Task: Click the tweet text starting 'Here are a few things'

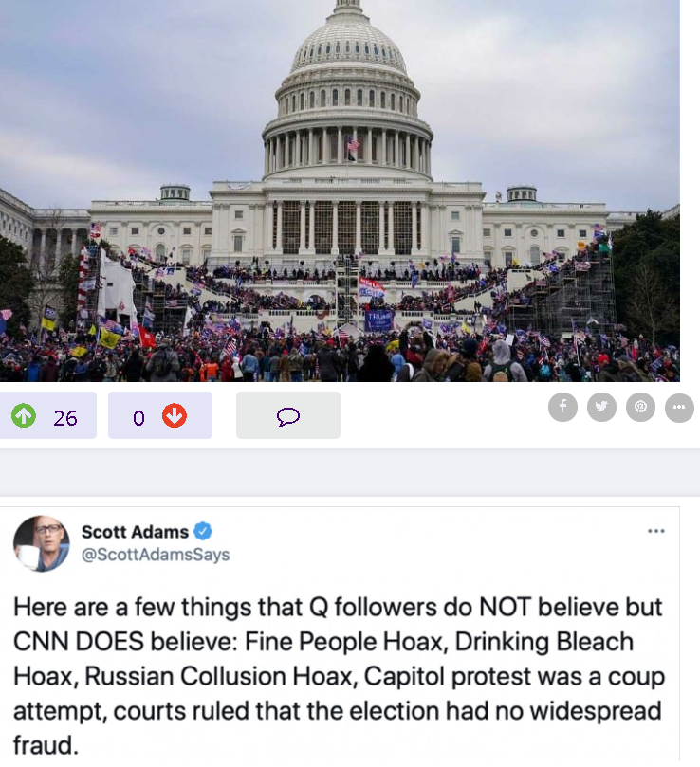Action: (339, 676)
